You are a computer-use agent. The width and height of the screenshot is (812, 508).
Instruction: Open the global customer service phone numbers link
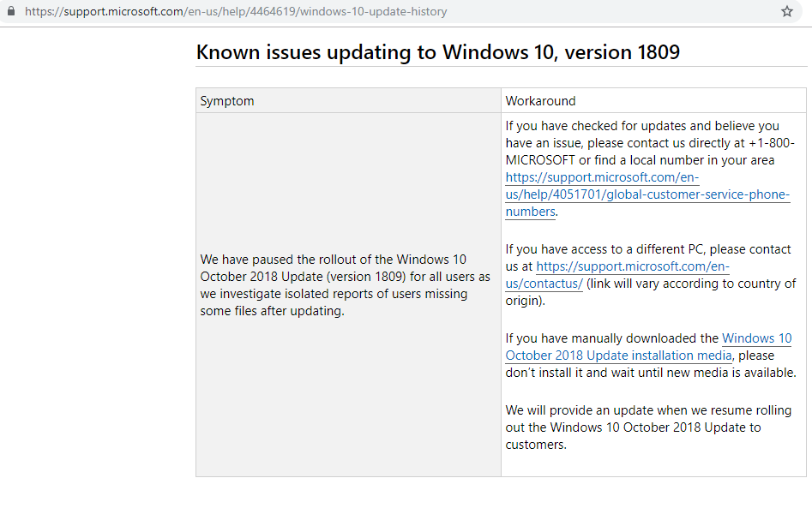(x=647, y=194)
